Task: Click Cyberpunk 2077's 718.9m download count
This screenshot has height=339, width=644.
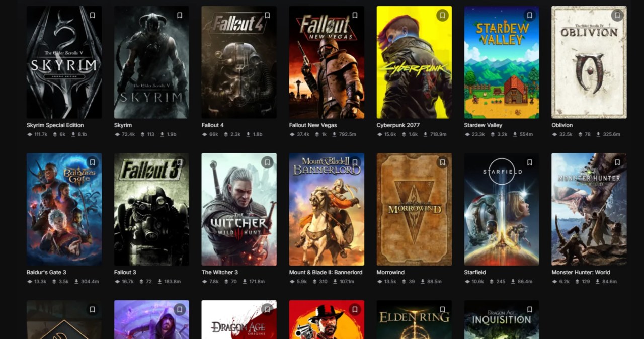Action: pyautogui.click(x=435, y=135)
